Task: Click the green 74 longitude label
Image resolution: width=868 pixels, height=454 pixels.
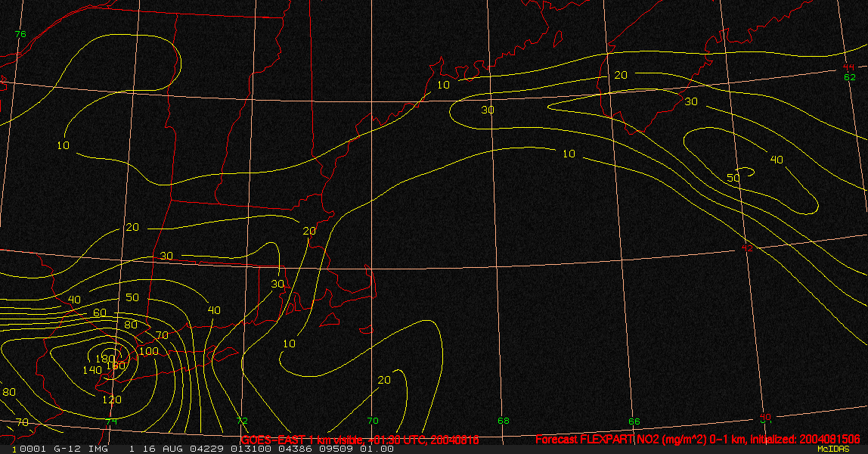Action: tap(111, 421)
